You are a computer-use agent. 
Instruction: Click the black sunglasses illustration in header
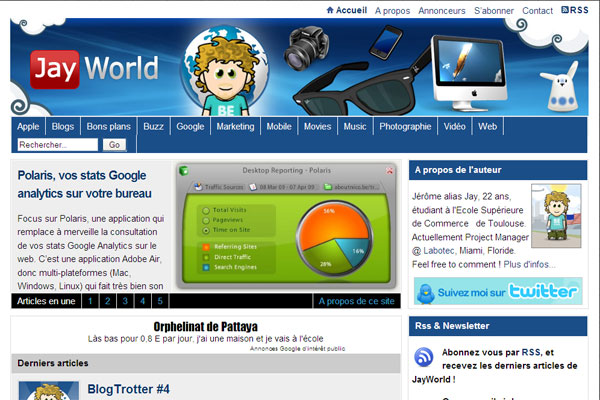pyautogui.click(x=360, y=89)
